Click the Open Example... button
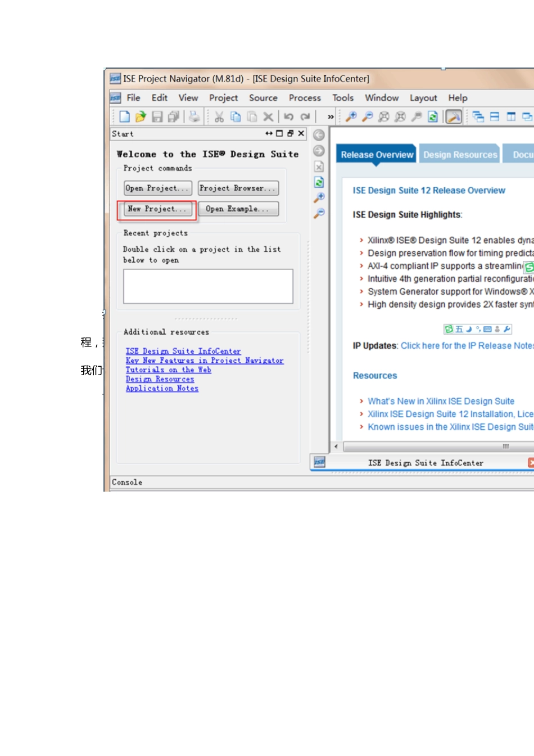Image resolution: width=534 pixels, height=756 pixels. point(238,209)
